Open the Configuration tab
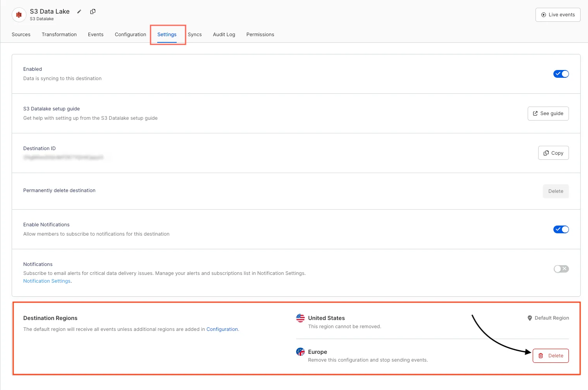Image resolution: width=588 pixels, height=390 pixels. click(x=130, y=35)
